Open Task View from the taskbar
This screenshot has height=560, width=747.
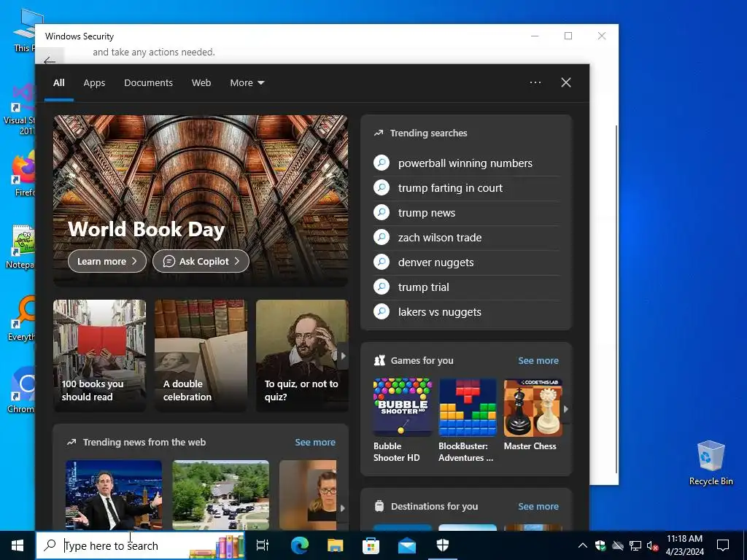[263, 545]
